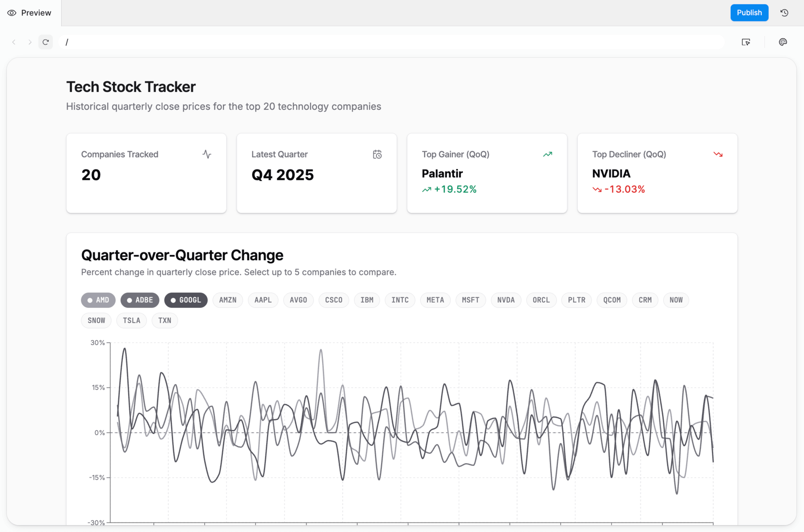The width and height of the screenshot is (804, 532).
Task: Click trending-up icon in Top Gainer card
Action: tap(548, 154)
